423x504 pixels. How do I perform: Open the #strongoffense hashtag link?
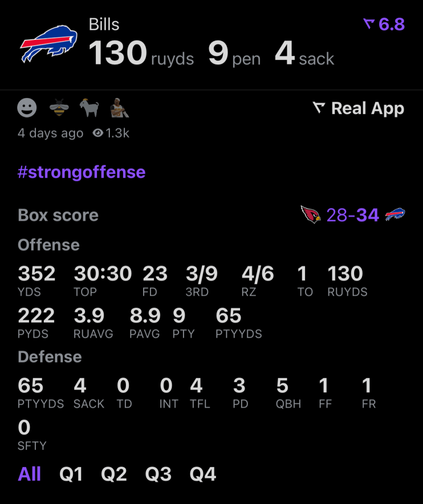[x=81, y=172]
